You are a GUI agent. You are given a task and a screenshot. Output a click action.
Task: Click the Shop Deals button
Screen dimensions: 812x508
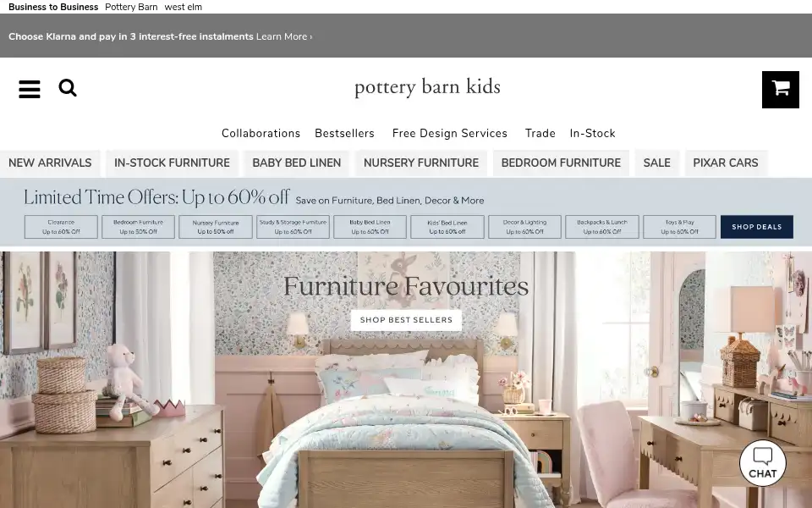756,227
